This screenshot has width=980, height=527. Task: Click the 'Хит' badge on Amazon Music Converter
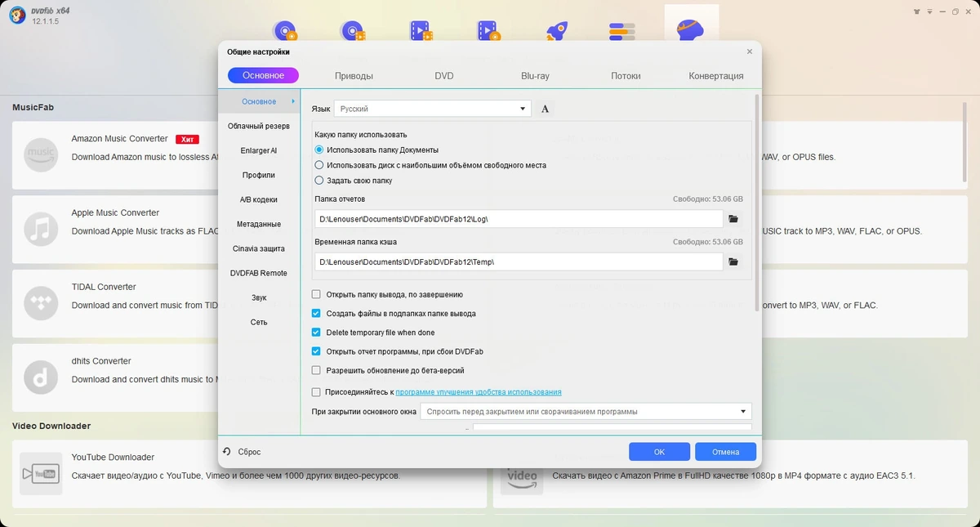(187, 140)
